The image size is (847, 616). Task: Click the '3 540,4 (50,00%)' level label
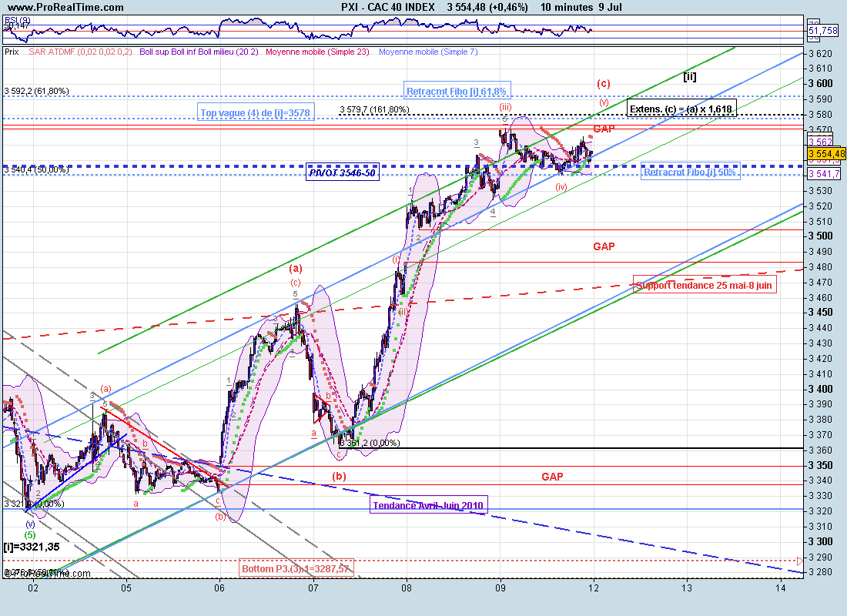pyautogui.click(x=37, y=169)
